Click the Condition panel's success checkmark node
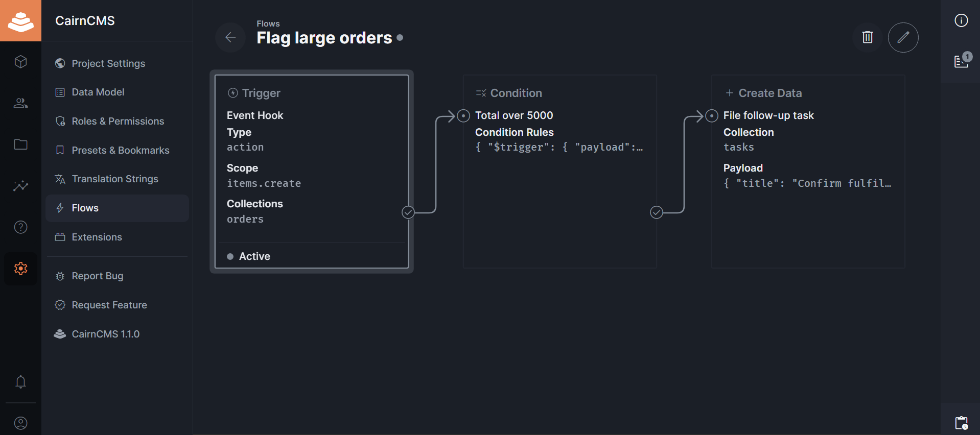The width and height of the screenshot is (980, 435). 657,212
